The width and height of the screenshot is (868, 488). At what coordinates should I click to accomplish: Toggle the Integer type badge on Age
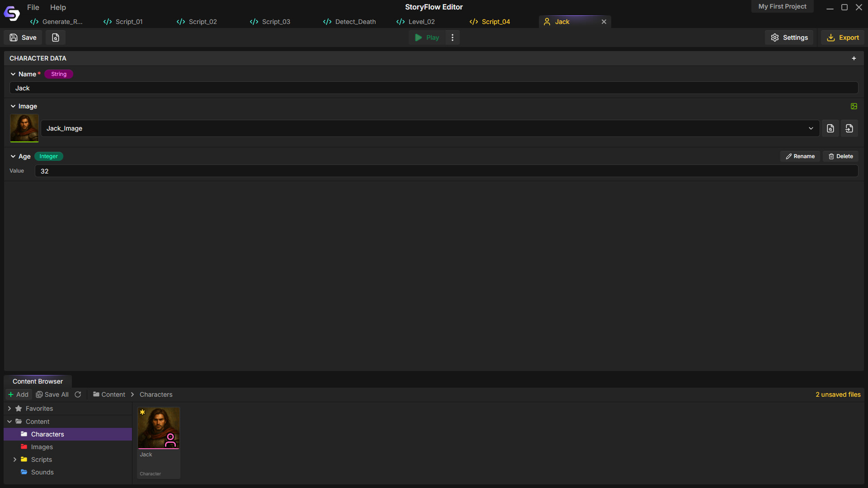pos(48,156)
